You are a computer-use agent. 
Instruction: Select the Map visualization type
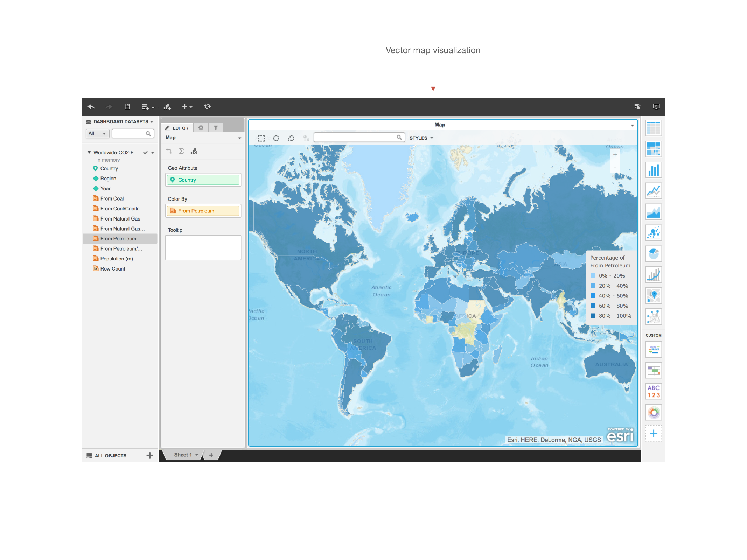coord(654,296)
